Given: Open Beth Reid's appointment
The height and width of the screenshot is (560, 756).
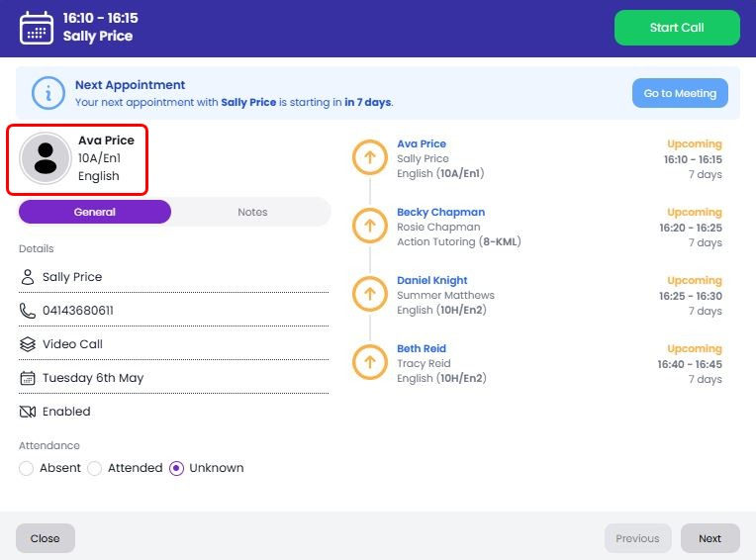Looking at the screenshot, I should tap(422, 348).
